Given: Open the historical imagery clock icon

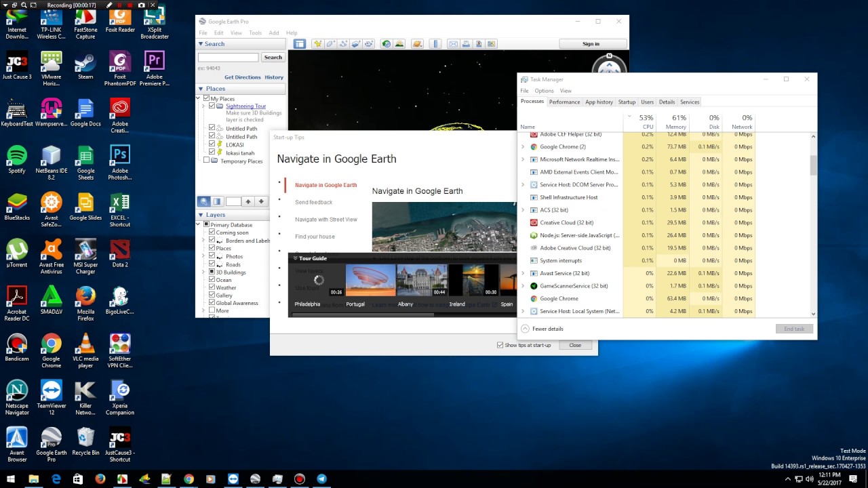Looking at the screenshot, I should point(387,44).
